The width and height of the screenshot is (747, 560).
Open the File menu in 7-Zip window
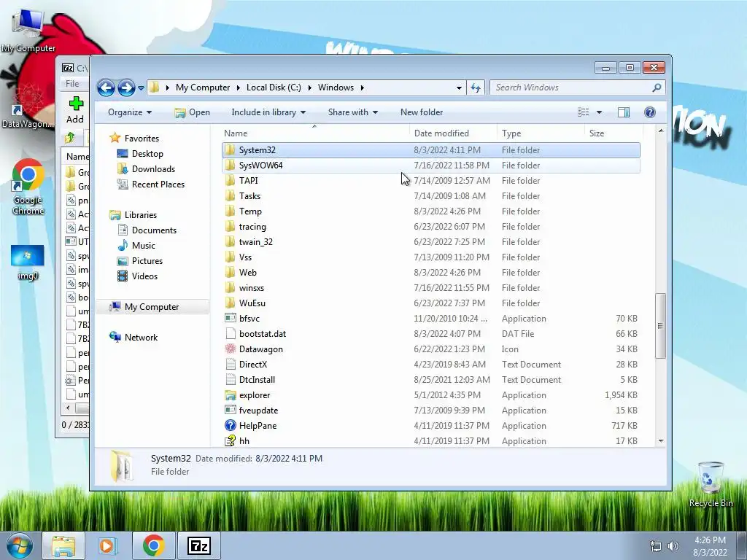tap(72, 84)
